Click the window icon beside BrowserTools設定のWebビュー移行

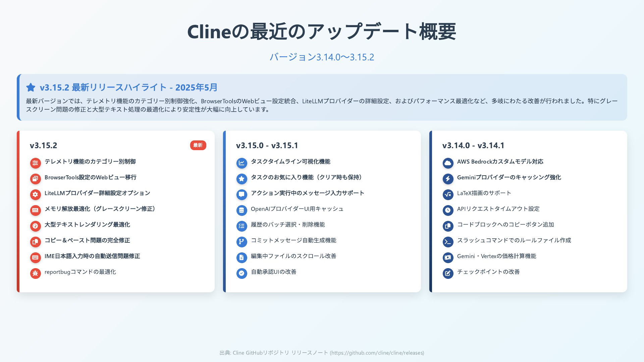(35, 179)
